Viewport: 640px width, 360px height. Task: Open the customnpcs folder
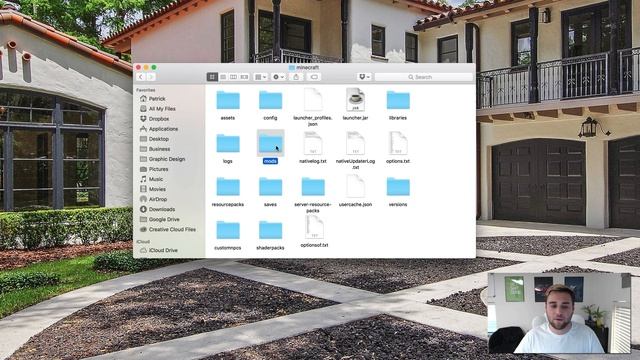click(228, 230)
